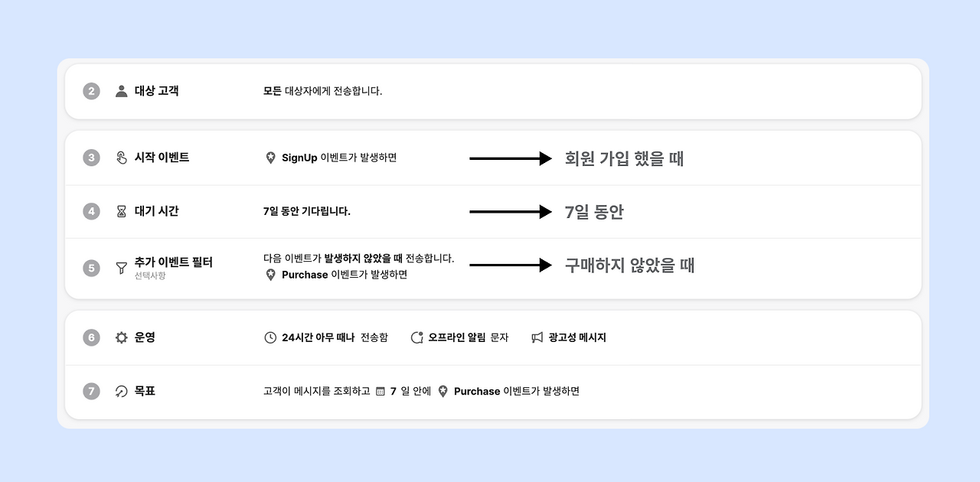Select the hourglass icon beside 대기 시간
This screenshot has width=980, height=482.
121,211
